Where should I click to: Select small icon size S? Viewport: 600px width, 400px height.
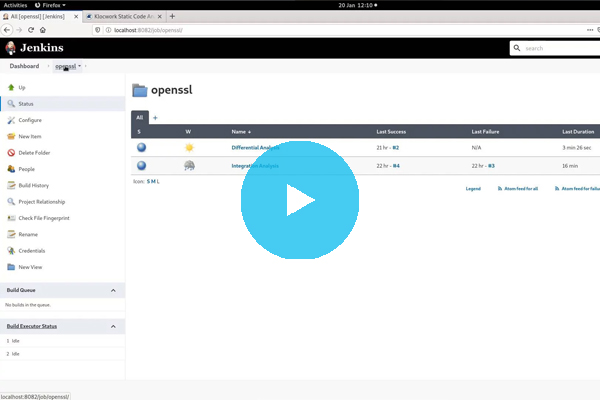(x=148, y=181)
